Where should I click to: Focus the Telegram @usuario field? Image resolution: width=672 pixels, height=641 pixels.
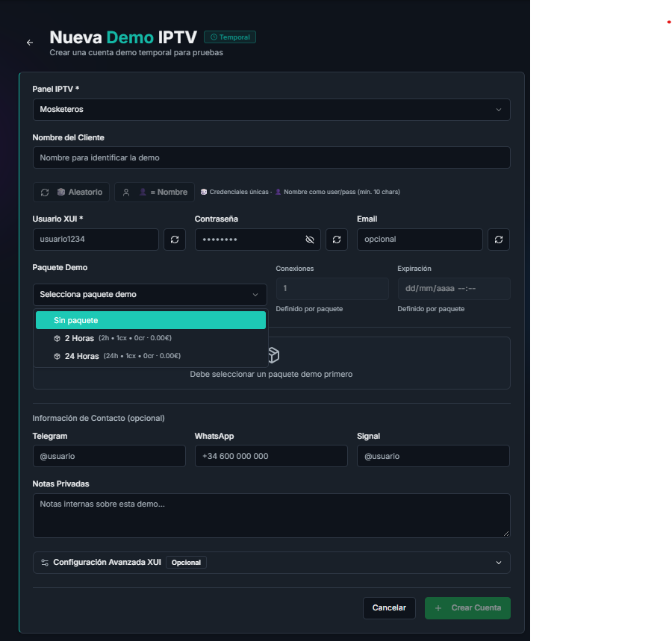click(109, 456)
